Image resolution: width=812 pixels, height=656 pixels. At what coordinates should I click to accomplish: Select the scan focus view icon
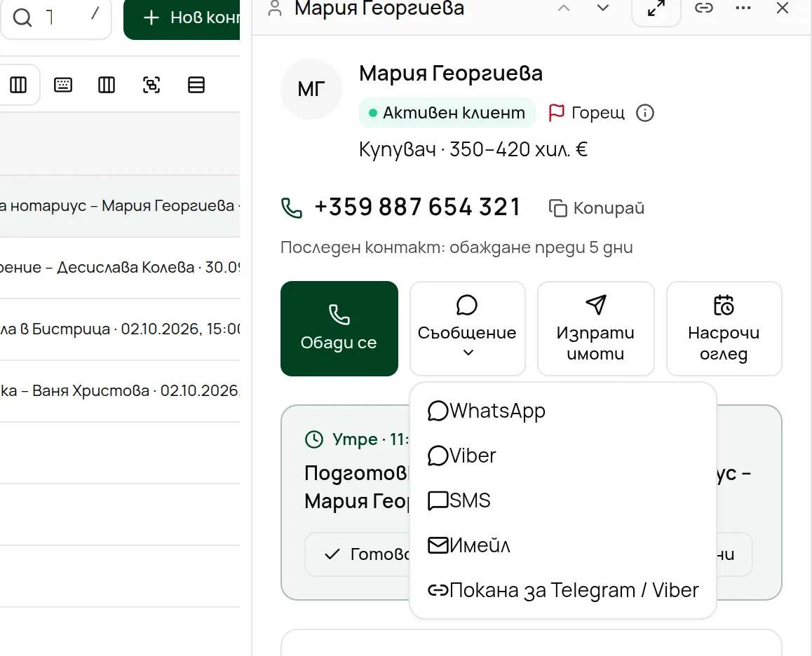point(151,85)
